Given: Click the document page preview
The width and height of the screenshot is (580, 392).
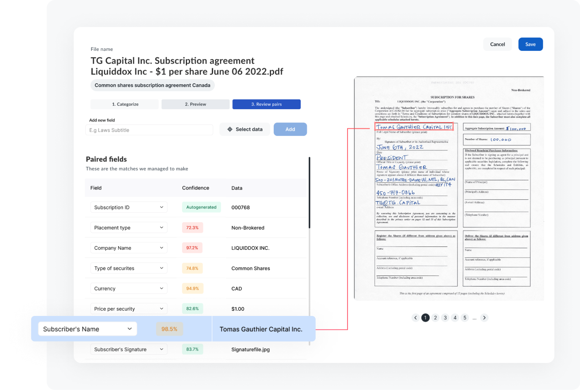Looking at the screenshot, I should pos(449,188).
